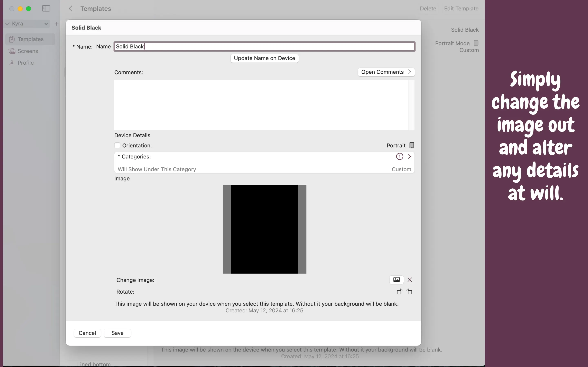Open the Kyra device dropdown
The image size is (588, 367).
point(27,24)
